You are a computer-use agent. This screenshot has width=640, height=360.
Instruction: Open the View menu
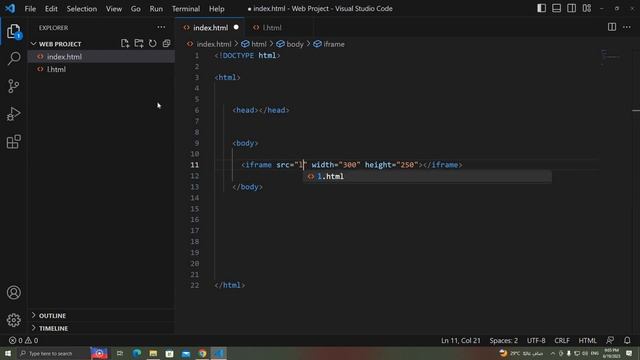113,9
